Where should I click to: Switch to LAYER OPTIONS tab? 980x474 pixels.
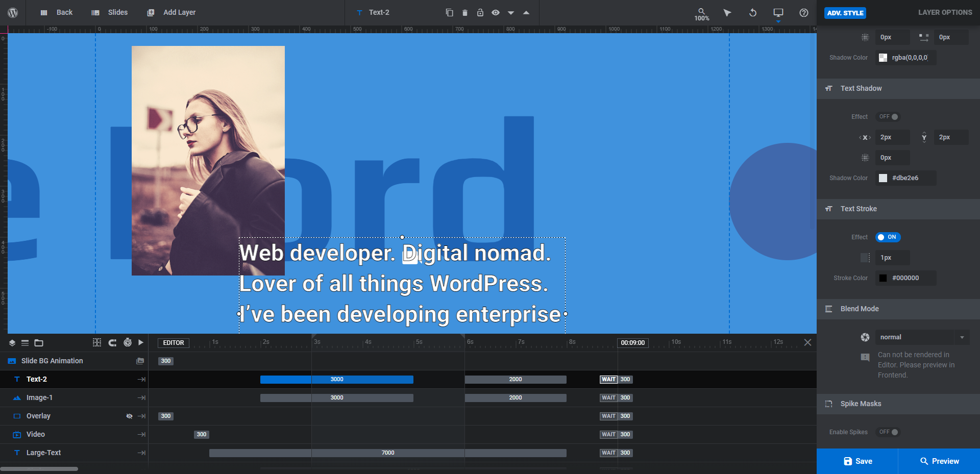tap(945, 12)
